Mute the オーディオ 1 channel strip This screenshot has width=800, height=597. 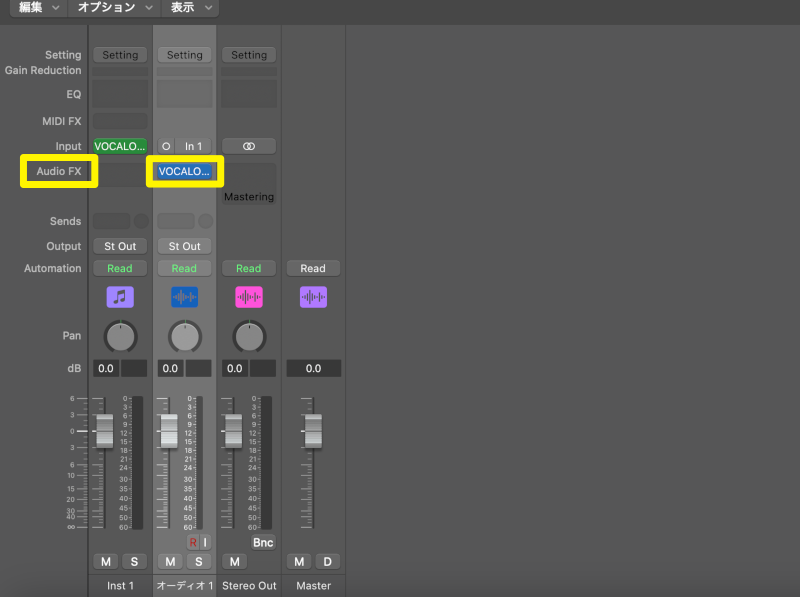tap(170, 562)
